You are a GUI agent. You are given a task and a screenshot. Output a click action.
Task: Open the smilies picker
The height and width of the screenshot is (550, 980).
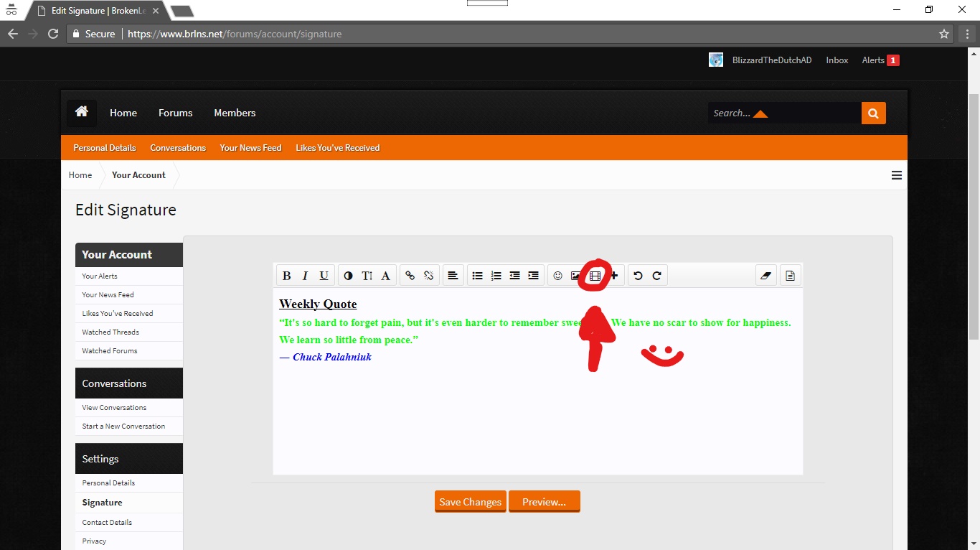pos(557,276)
